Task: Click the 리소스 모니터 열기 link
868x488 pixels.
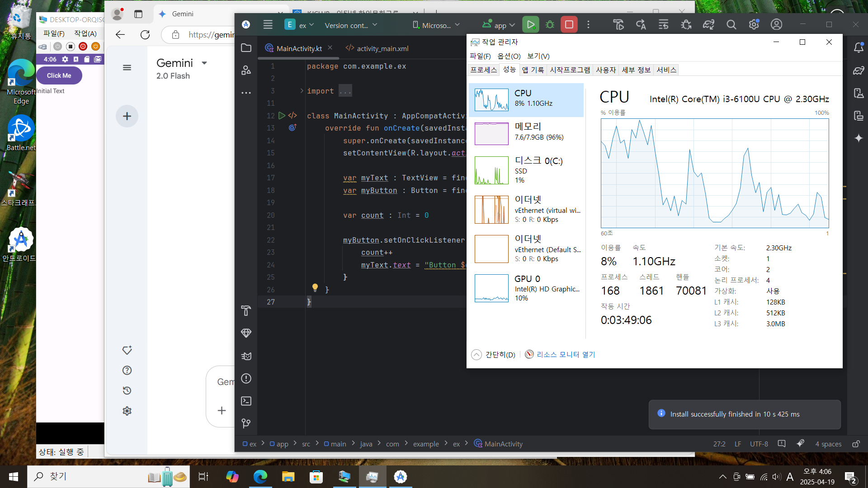Action: click(x=566, y=355)
